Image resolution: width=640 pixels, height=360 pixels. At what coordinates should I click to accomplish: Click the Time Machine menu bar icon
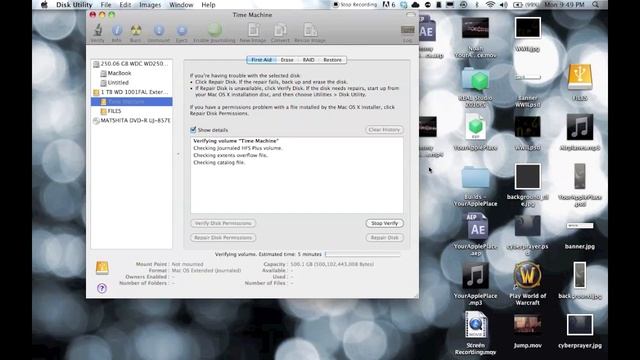coord(463,5)
